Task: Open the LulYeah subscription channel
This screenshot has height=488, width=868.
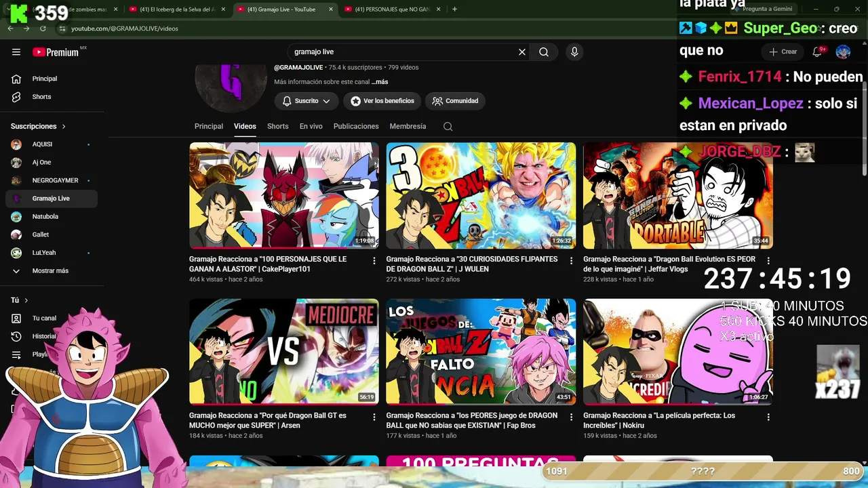Action: [52, 253]
